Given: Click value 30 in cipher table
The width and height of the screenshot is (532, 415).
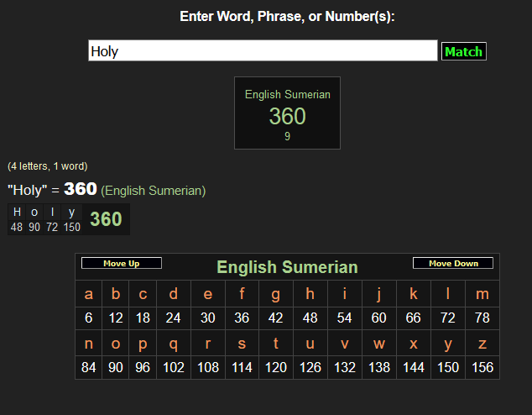Looking at the screenshot, I should [x=208, y=318].
